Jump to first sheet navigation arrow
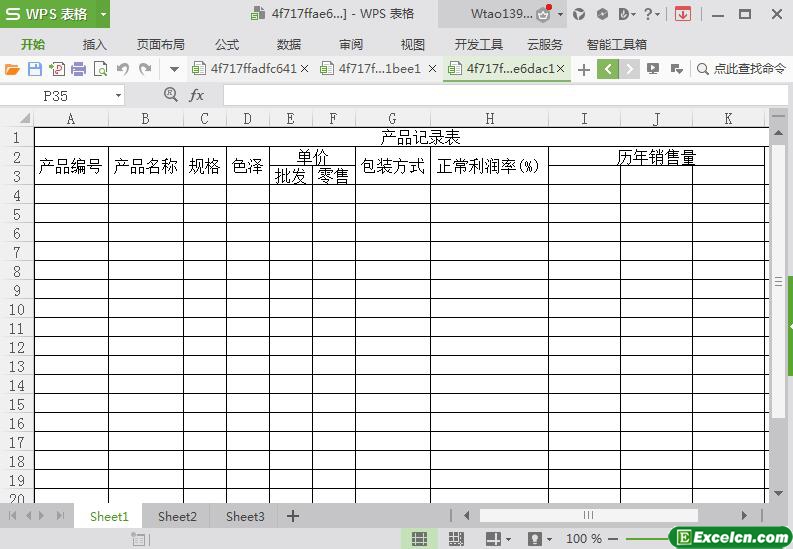Screen dimensions: 793x549 click(x=12, y=516)
